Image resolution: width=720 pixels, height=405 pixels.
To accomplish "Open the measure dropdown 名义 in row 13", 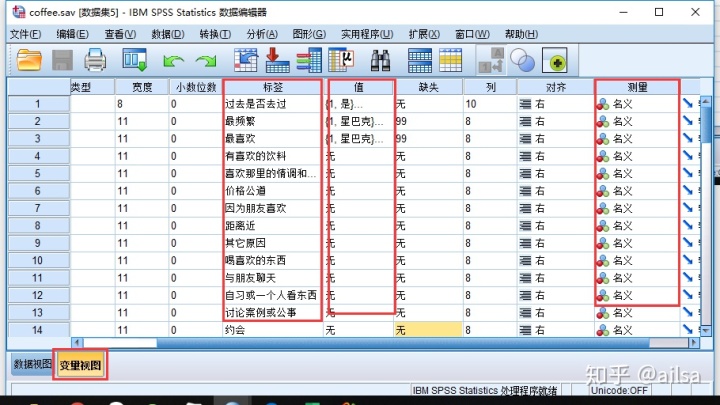I will (x=637, y=313).
